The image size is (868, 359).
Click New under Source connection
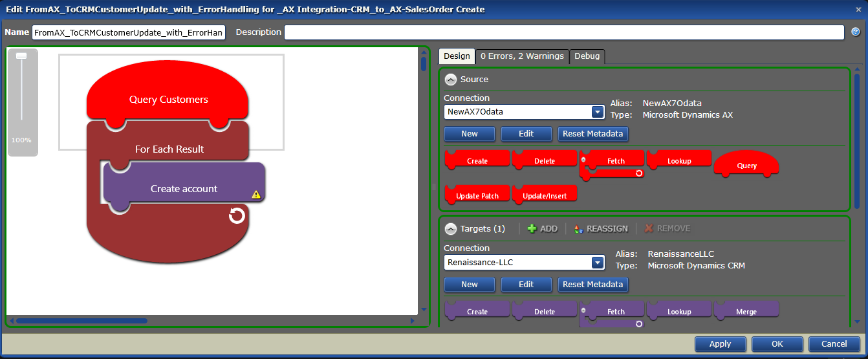[x=470, y=134]
